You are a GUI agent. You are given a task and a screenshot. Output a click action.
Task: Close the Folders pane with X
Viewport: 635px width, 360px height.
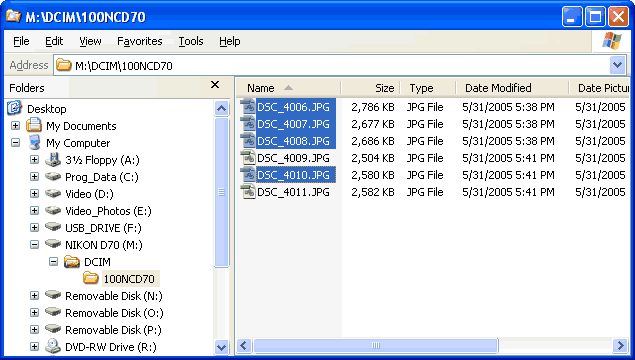[x=215, y=85]
